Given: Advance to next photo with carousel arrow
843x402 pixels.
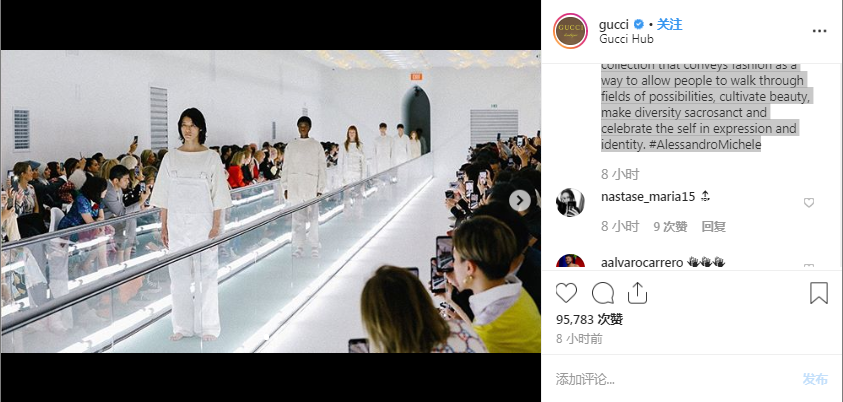Looking at the screenshot, I should pyautogui.click(x=519, y=200).
